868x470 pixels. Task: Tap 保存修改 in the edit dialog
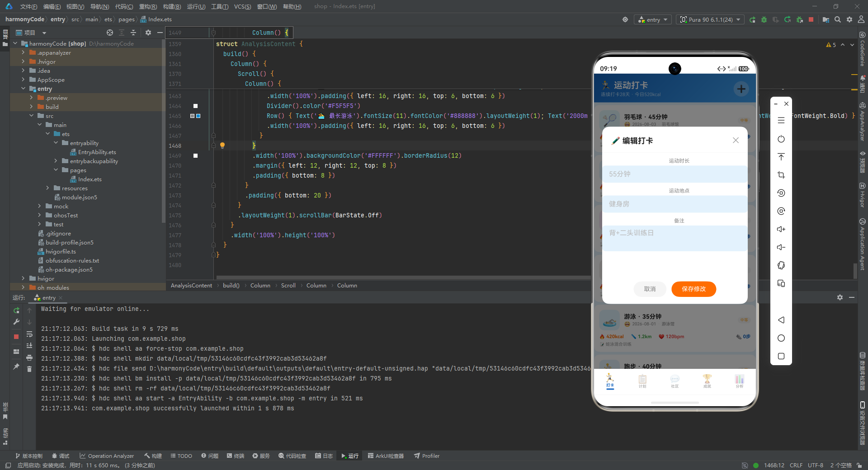693,289
